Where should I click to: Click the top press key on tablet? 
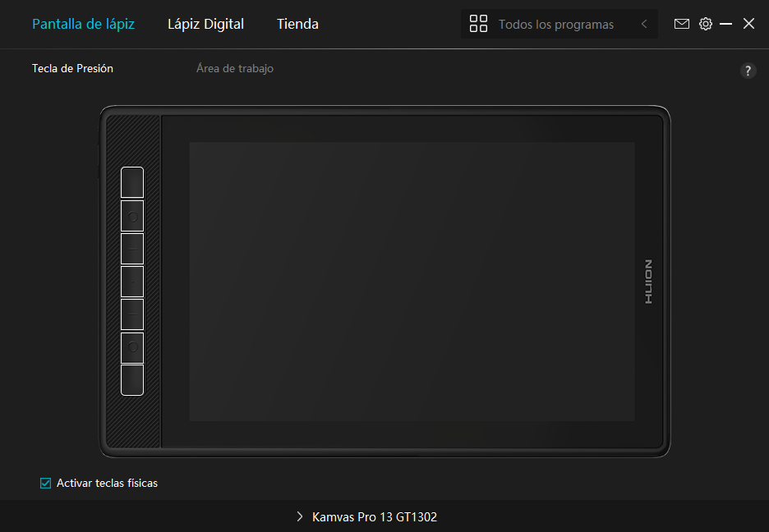click(132, 182)
